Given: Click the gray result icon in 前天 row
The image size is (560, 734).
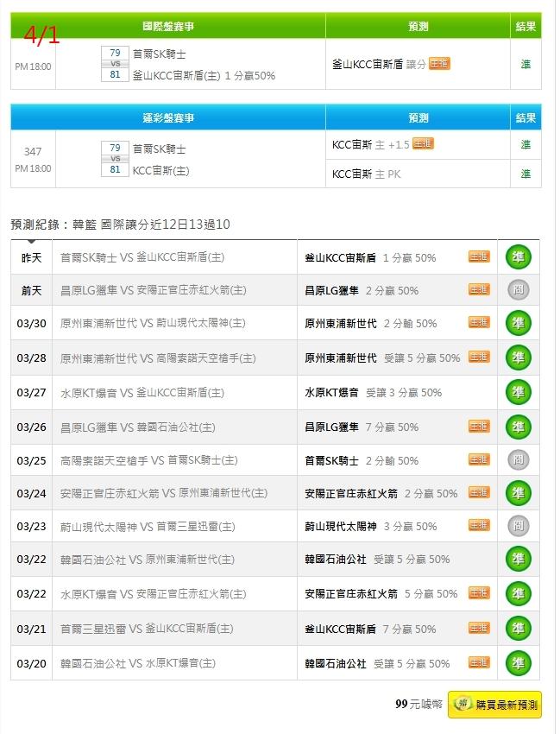Looking at the screenshot, I should point(519,290).
